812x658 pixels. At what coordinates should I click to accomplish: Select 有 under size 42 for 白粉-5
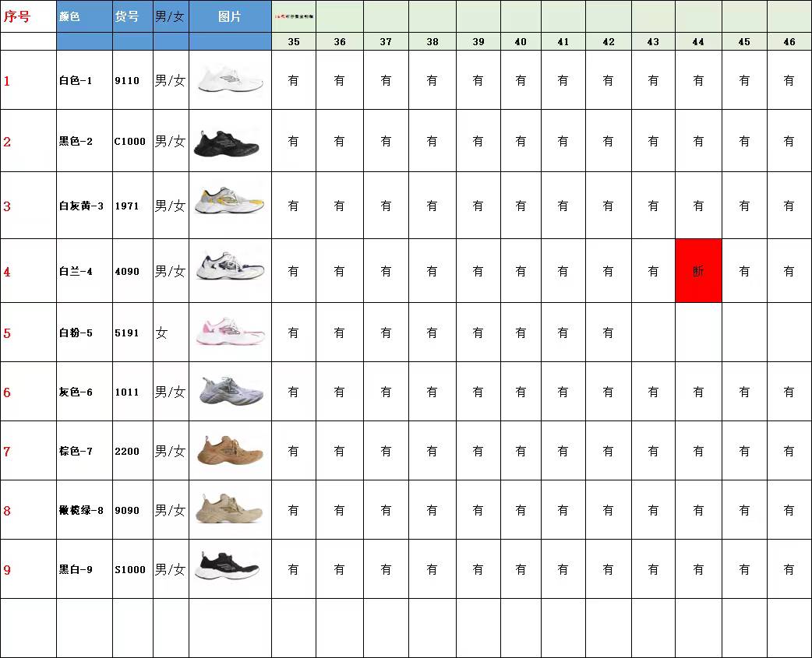pos(608,333)
